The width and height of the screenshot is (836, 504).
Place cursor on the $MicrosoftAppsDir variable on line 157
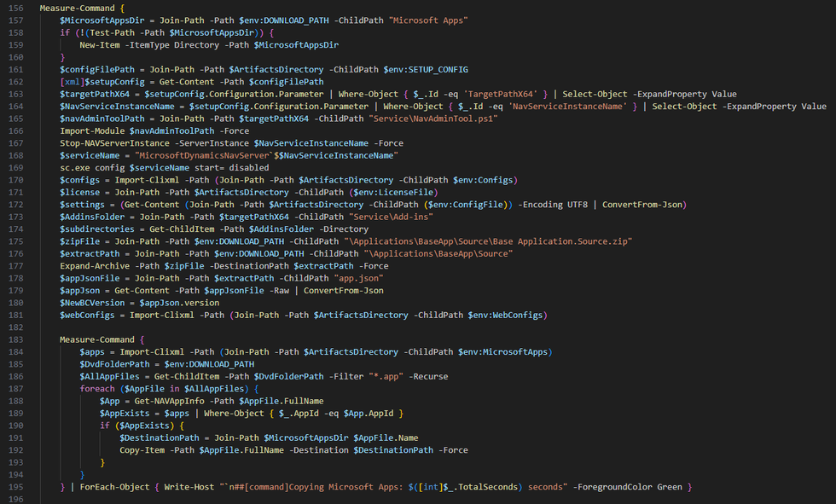click(x=102, y=20)
